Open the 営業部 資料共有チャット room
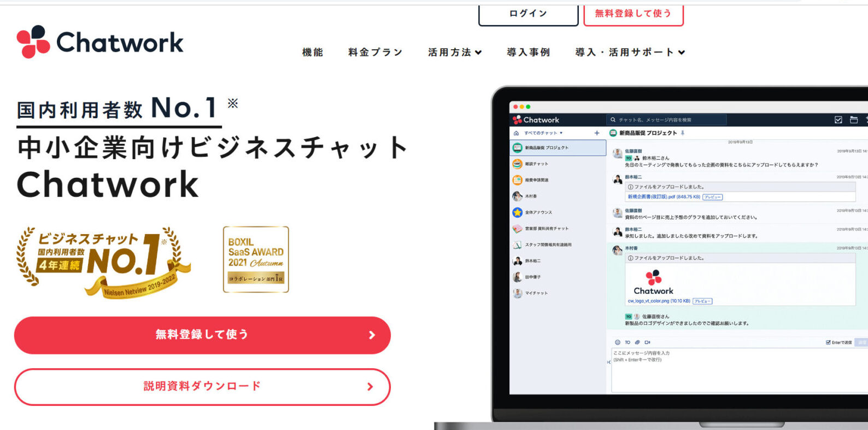 click(x=558, y=229)
